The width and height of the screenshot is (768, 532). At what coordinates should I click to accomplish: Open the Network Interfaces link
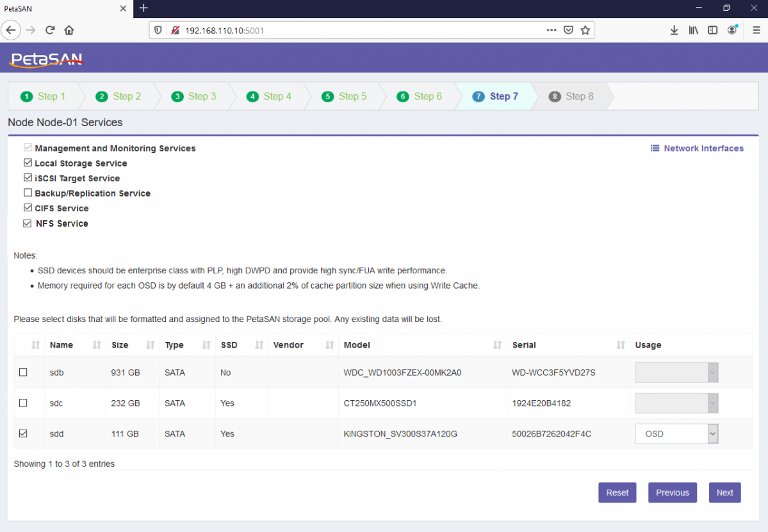point(696,149)
